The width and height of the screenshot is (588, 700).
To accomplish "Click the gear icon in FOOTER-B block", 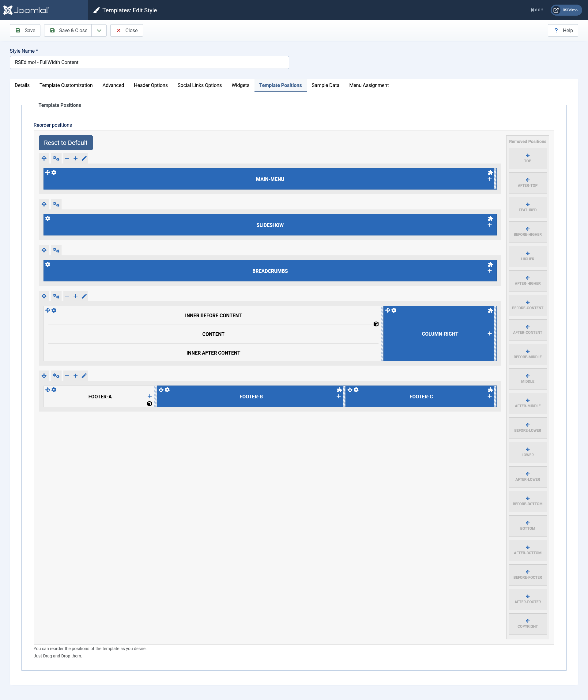I will (x=167, y=390).
